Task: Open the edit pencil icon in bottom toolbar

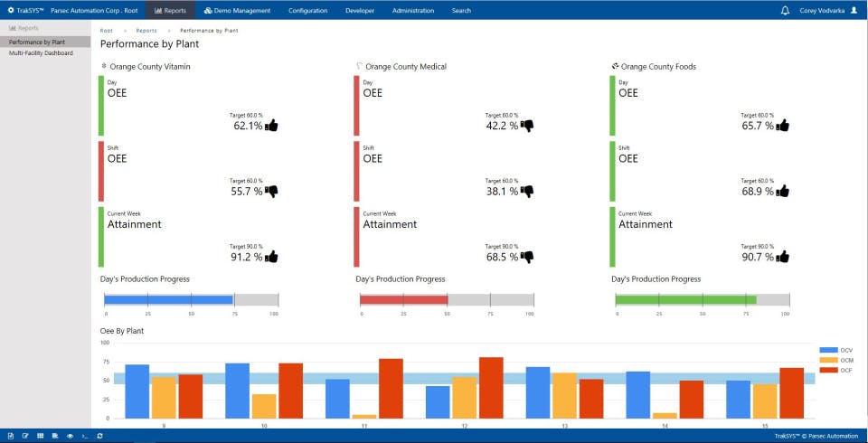Action: [x=25, y=436]
